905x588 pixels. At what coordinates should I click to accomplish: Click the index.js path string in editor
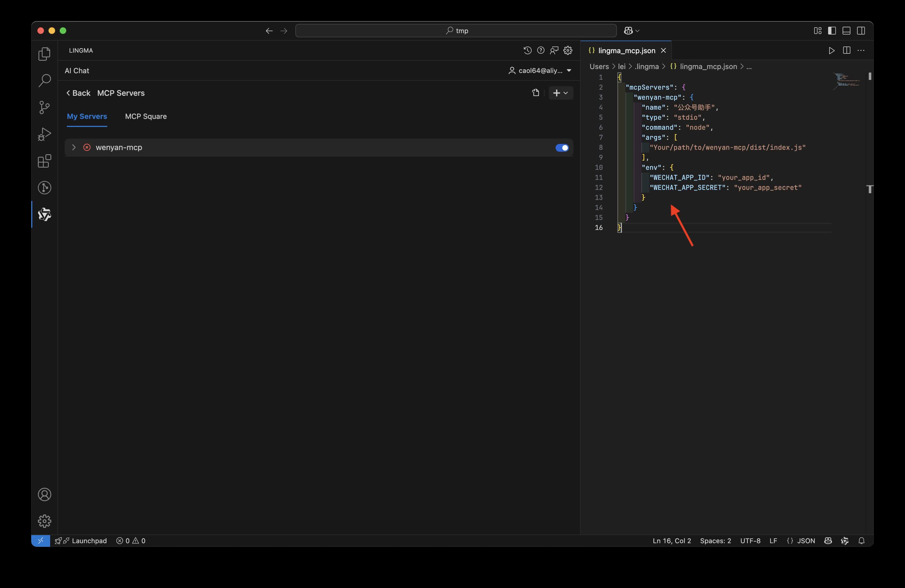[728, 147]
